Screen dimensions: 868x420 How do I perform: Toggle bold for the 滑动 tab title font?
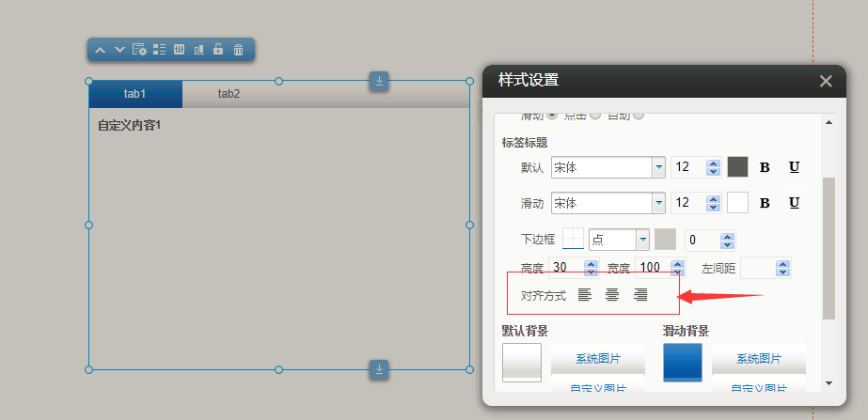[765, 203]
